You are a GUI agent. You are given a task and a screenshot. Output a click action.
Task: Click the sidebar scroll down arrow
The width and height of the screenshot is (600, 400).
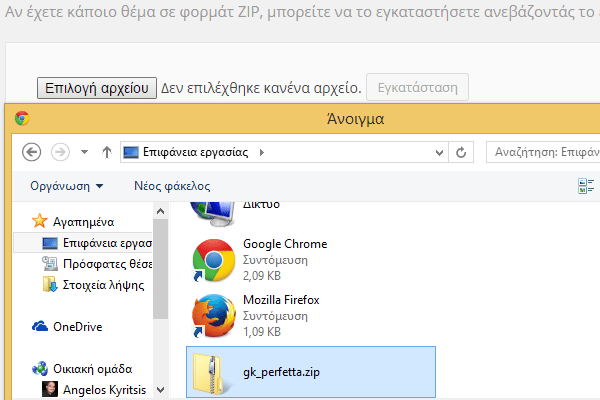161,390
